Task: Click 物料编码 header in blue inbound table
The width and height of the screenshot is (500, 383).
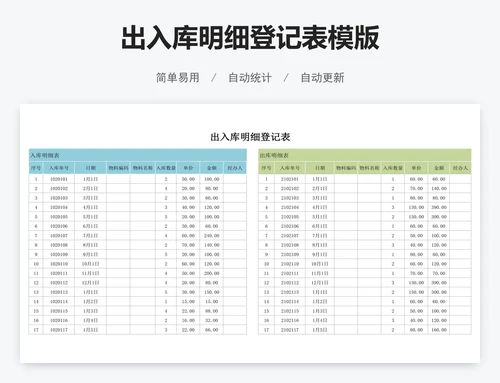Action: click(118, 168)
